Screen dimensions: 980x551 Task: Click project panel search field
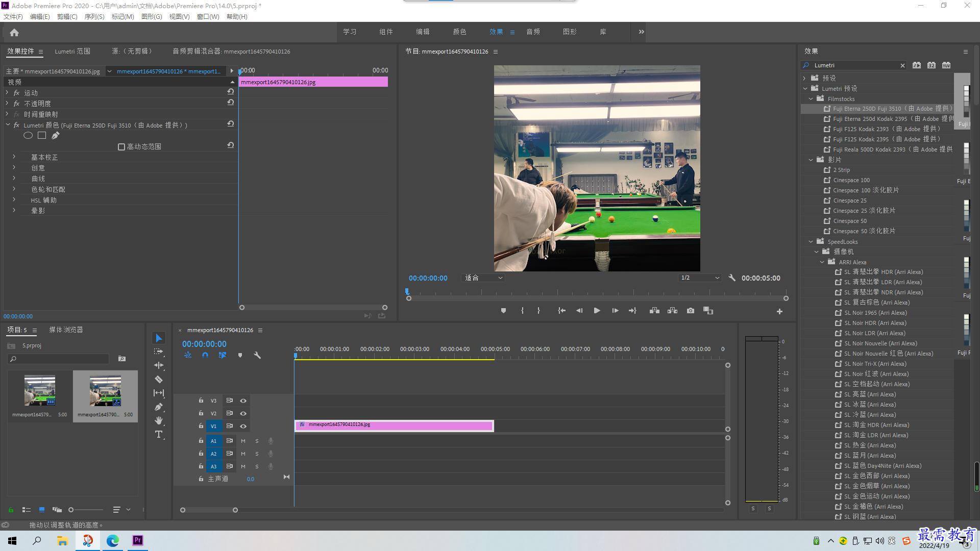coord(59,359)
